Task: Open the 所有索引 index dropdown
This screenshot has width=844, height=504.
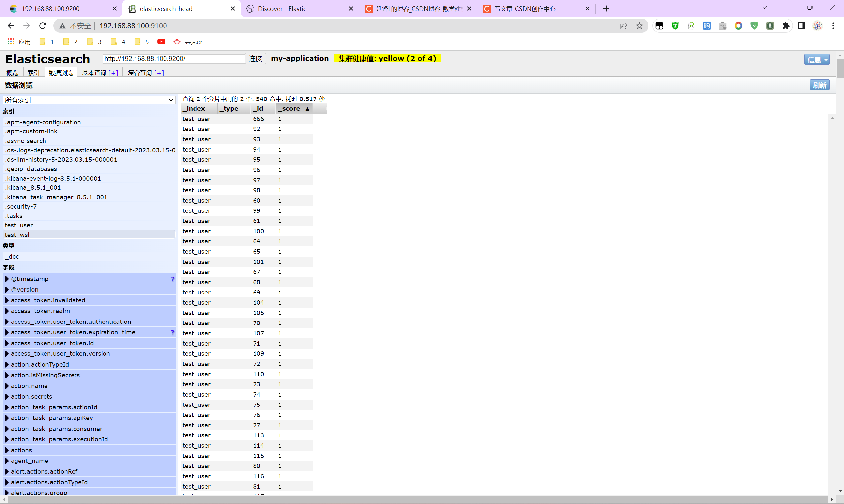Action: (x=89, y=100)
